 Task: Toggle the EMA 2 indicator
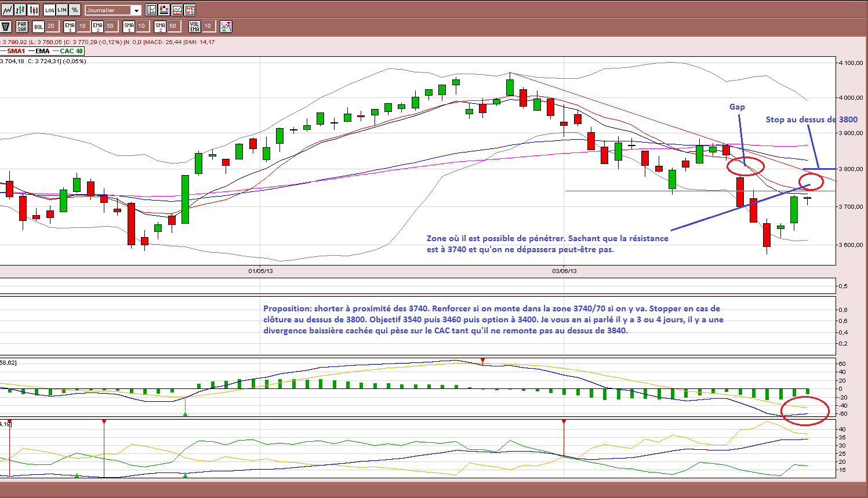[97, 26]
